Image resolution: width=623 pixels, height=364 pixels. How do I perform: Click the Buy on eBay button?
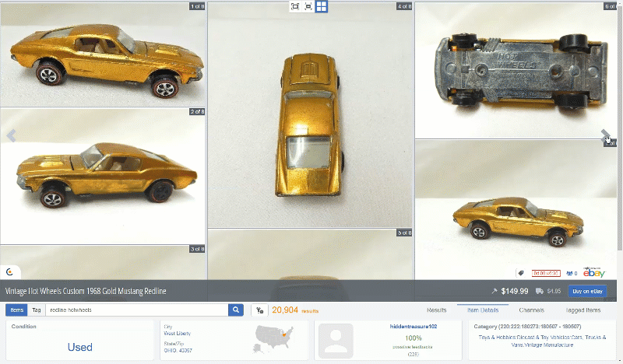pos(588,291)
